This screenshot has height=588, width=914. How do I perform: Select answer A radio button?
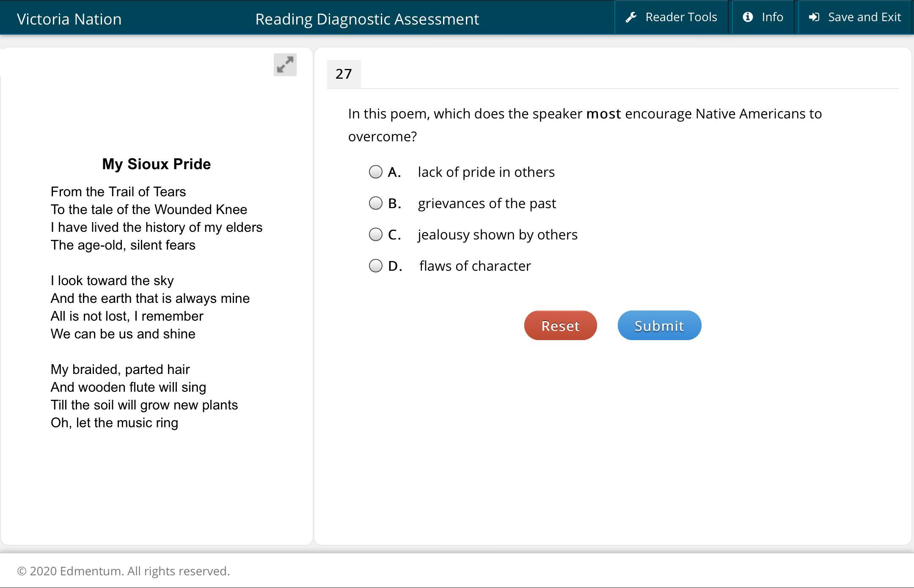pyautogui.click(x=375, y=172)
